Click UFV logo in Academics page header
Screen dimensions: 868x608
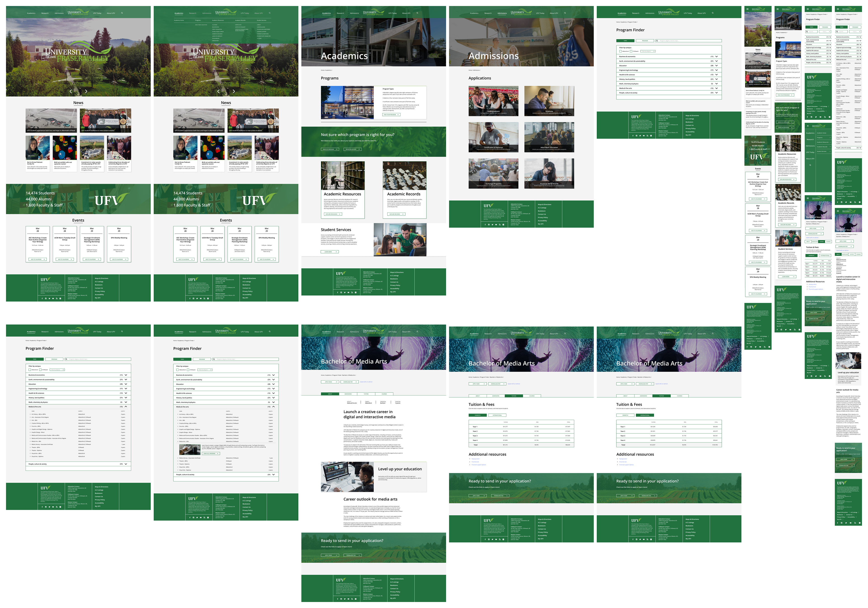coord(374,12)
